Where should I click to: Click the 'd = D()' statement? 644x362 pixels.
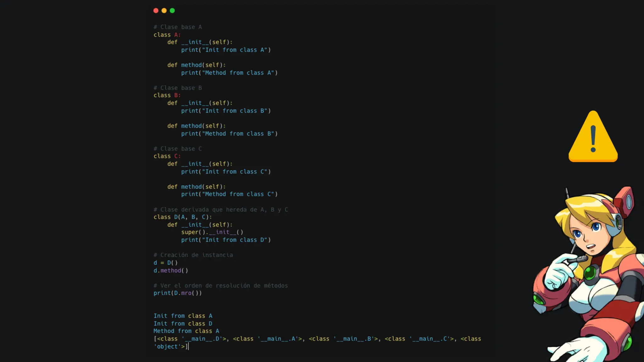[165, 263]
